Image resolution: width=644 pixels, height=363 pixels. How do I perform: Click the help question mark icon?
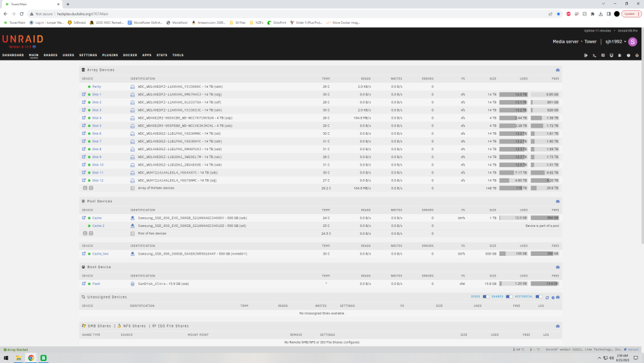pyautogui.click(x=629, y=55)
